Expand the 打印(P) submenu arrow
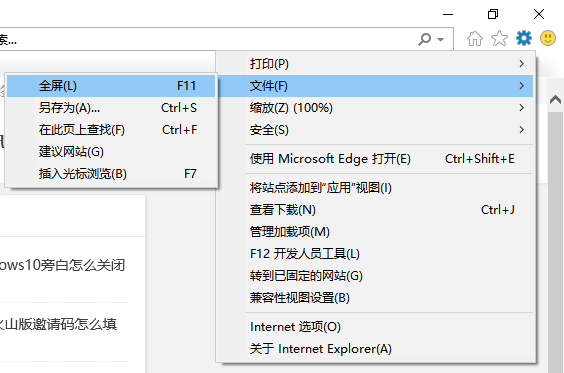The image size is (564, 373). click(522, 64)
